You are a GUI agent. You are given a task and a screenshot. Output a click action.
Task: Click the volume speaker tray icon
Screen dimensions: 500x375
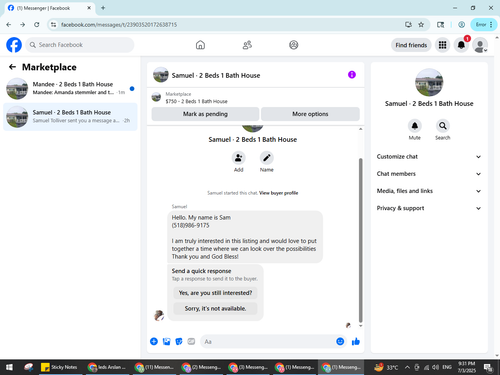tap(435, 367)
